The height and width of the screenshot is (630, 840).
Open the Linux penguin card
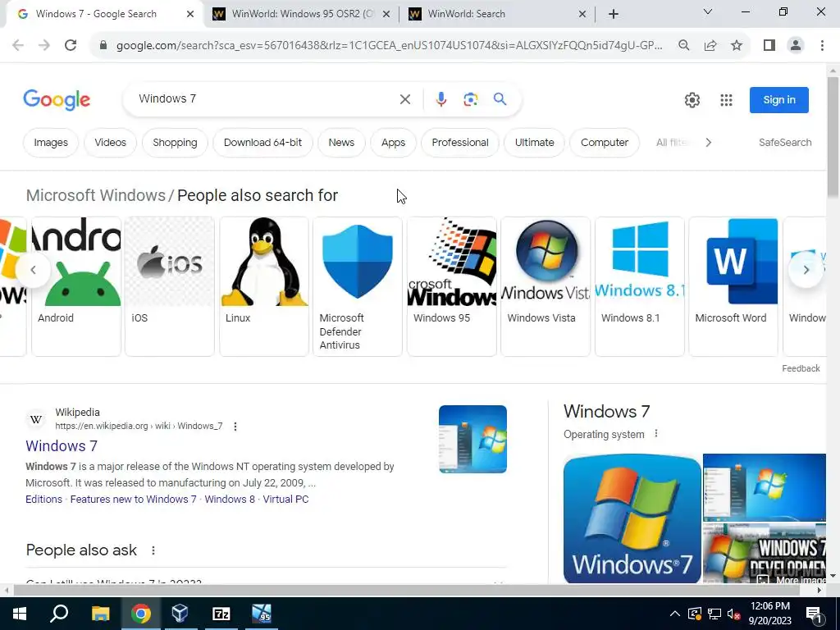pos(264,286)
